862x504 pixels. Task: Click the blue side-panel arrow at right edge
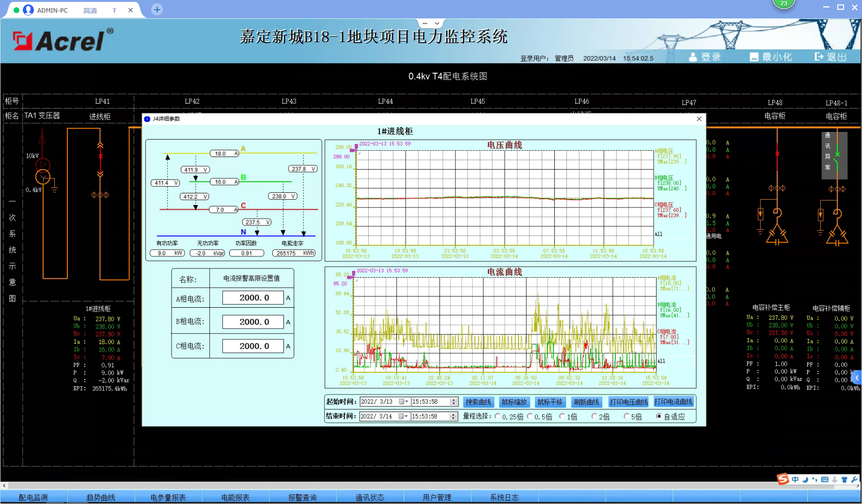tap(857, 378)
